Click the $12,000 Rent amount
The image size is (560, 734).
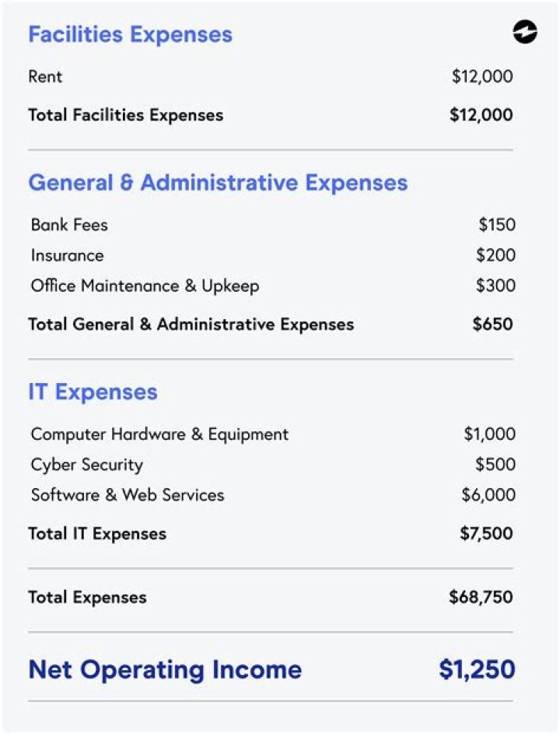click(482, 76)
